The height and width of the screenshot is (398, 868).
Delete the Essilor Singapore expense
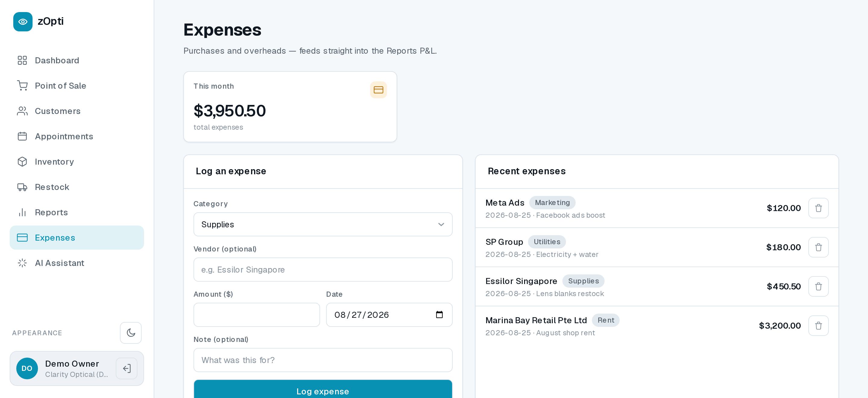(x=818, y=286)
